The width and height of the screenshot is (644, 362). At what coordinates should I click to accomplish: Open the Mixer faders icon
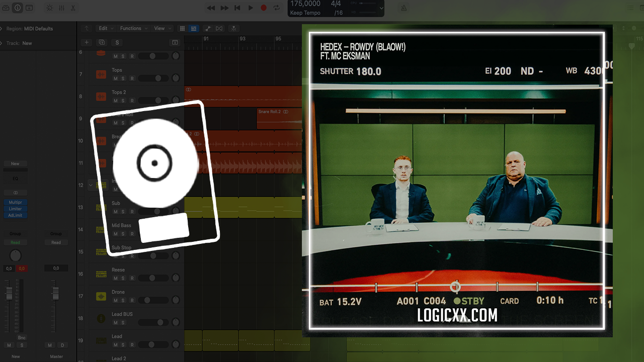point(61,8)
